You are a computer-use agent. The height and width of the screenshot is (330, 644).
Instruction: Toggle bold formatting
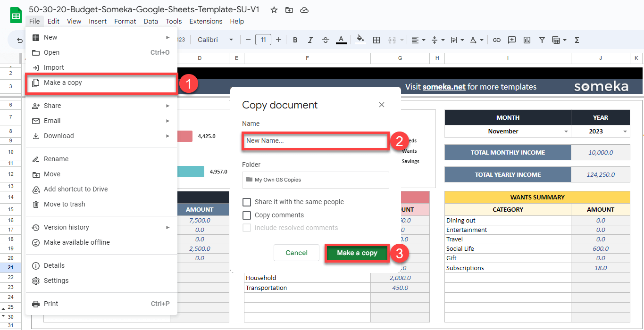[x=295, y=40]
